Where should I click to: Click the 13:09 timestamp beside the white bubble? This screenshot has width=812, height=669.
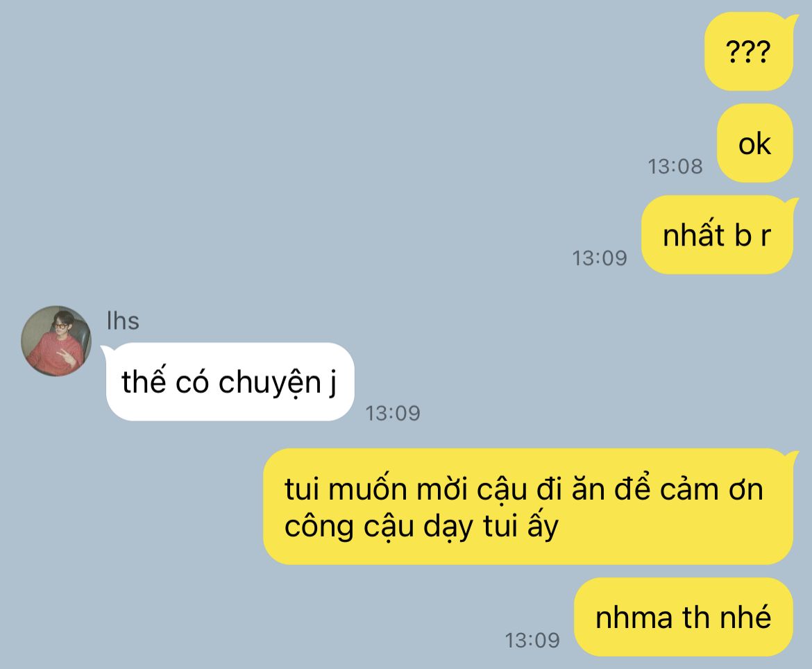[393, 413]
